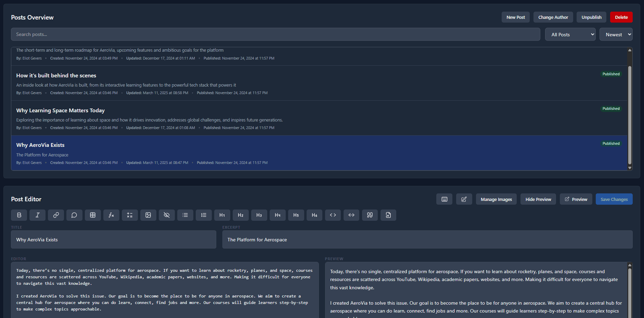
Task: Toggle the bulleted list icon
Action: pos(185,215)
